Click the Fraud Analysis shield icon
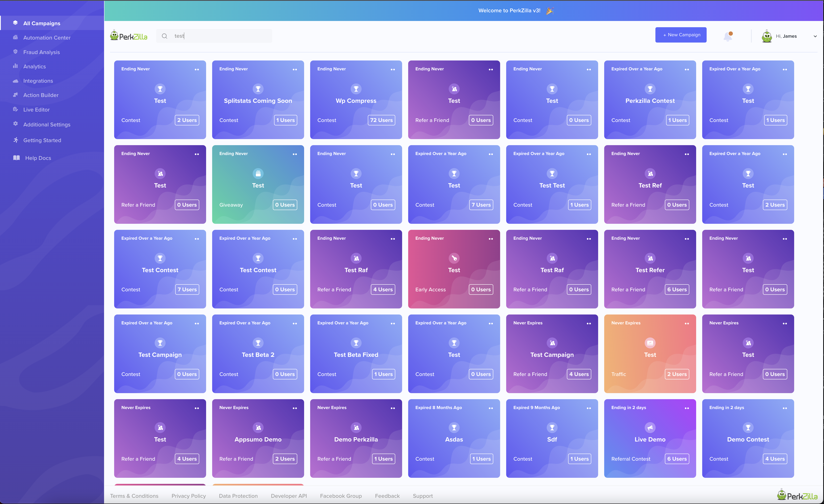Image resolution: width=824 pixels, height=504 pixels. 15,52
